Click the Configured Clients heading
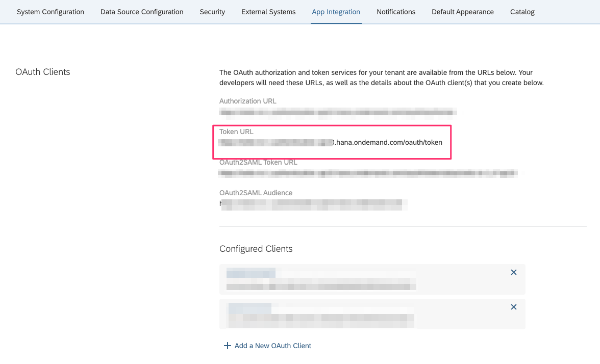This screenshot has height=364, width=600. [256, 249]
